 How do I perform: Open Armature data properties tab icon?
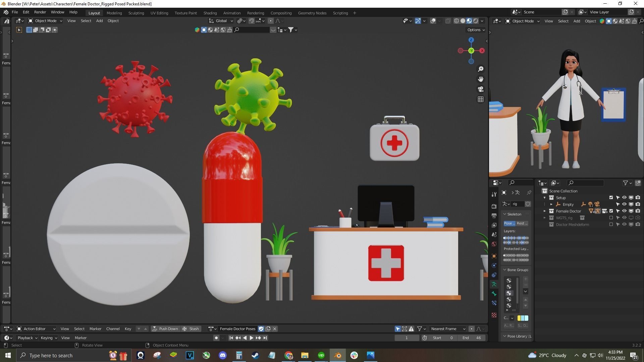click(494, 284)
